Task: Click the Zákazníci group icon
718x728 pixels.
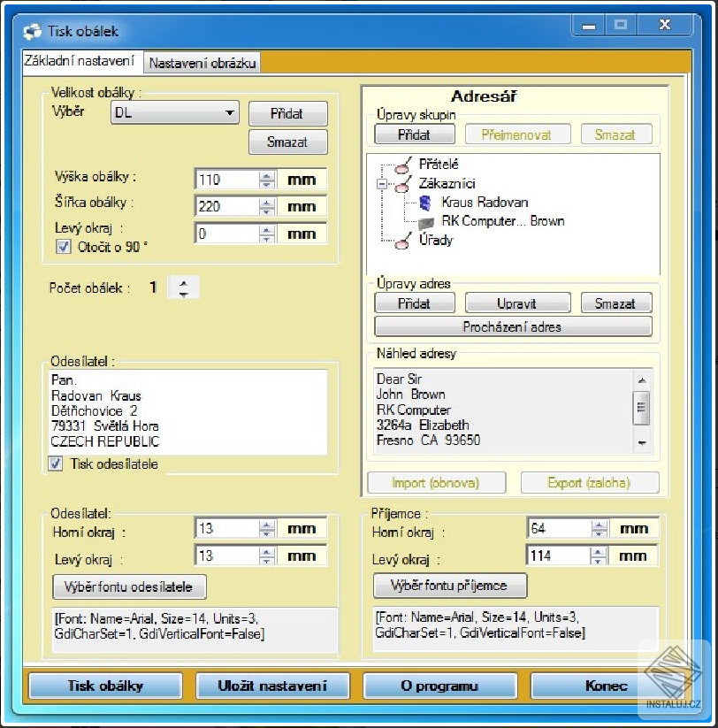Action: click(x=403, y=184)
